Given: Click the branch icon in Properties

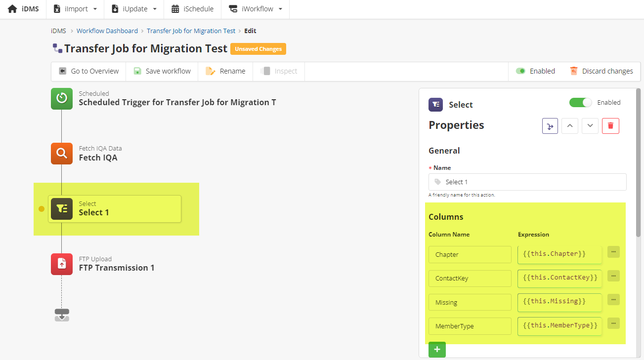Looking at the screenshot, I should pyautogui.click(x=550, y=126).
